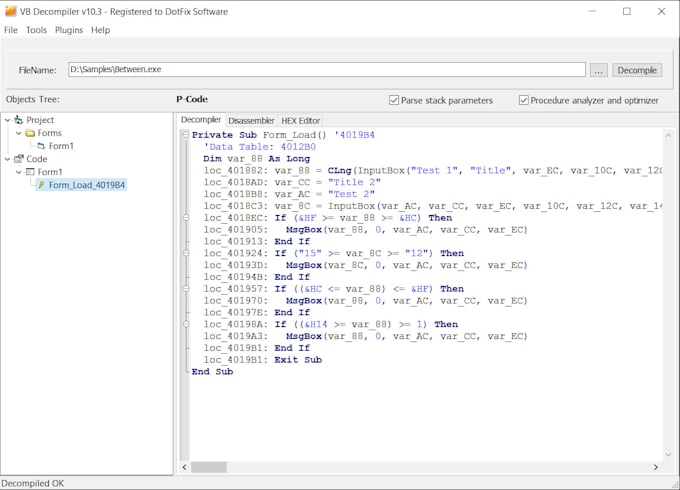
Task: Click the loc_4019B1 Exit Sub line
Action: point(263,359)
